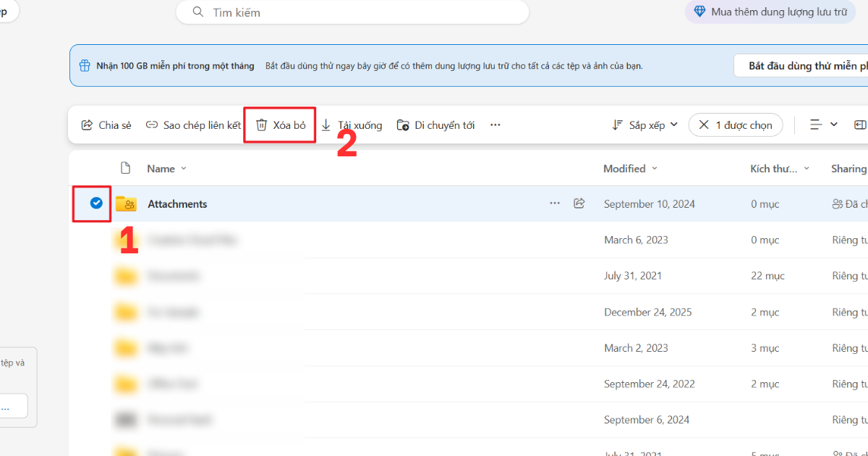The image size is (868, 456).
Task: Click the 22 mục size cell
Action: tap(767, 276)
